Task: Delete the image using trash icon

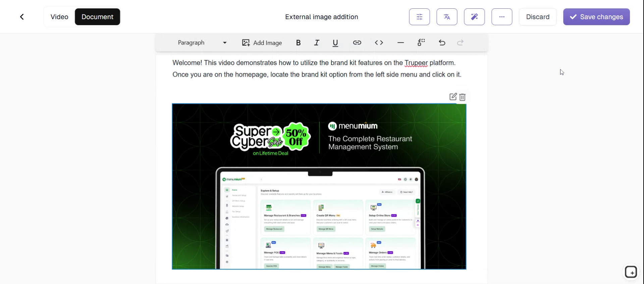Action: (x=463, y=97)
